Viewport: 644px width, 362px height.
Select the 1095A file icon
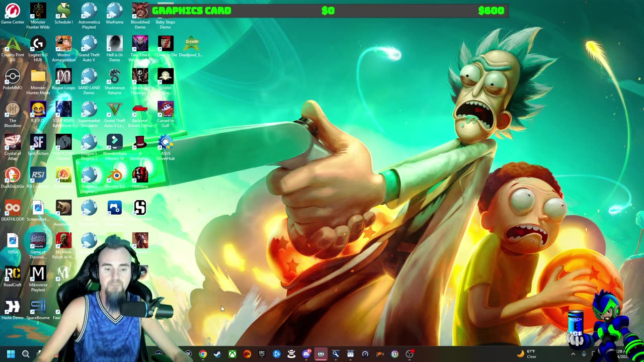click(x=13, y=243)
